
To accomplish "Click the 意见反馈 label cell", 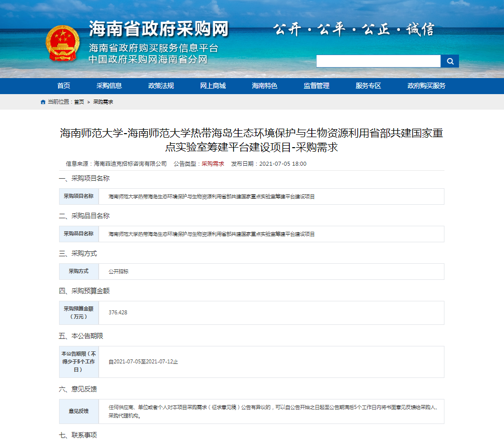I will (x=79, y=411).
